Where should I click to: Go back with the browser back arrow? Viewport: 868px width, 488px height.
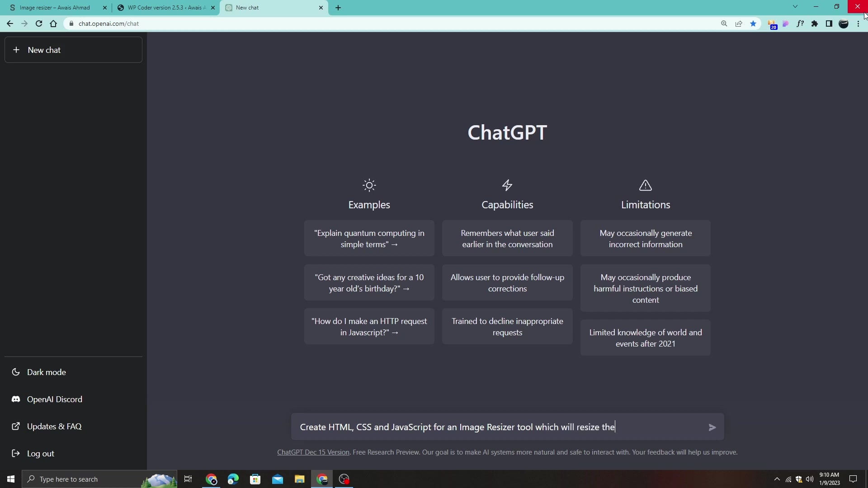pos(10,23)
